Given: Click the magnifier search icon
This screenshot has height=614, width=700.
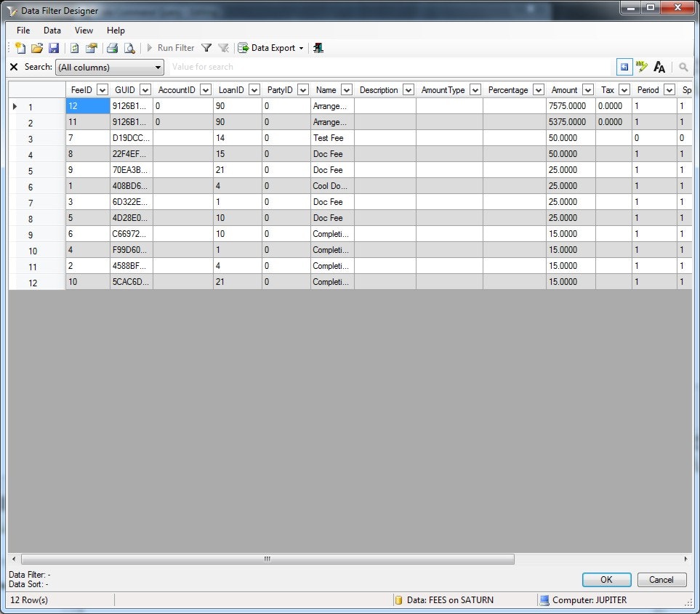Looking at the screenshot, I should (x=683, y=67).
